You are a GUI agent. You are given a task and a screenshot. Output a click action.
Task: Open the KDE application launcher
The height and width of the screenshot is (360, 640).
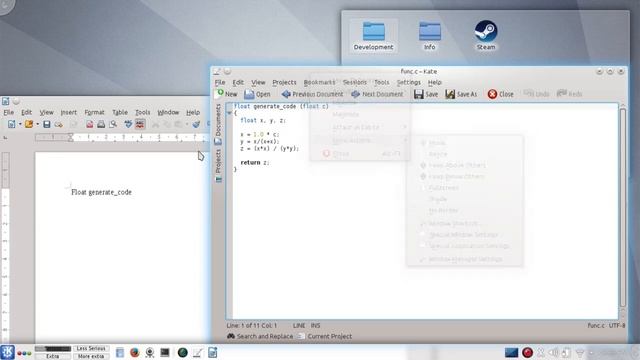point(7,352)
